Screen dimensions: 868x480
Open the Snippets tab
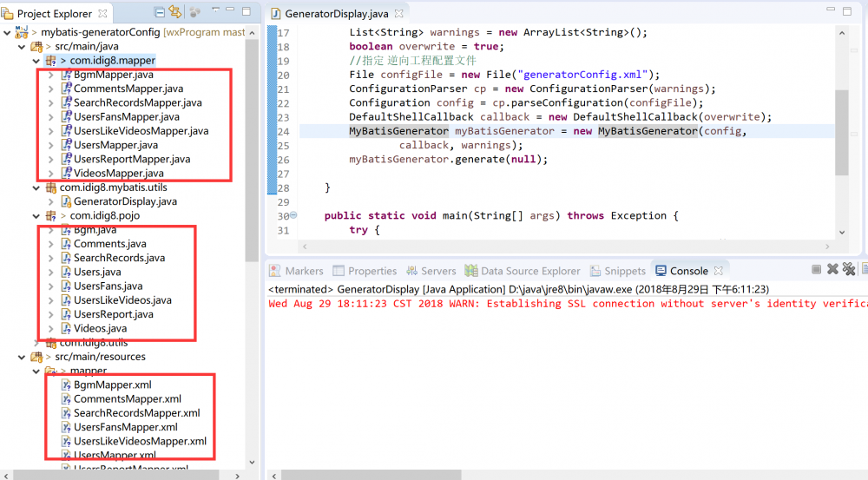(618, 271)
